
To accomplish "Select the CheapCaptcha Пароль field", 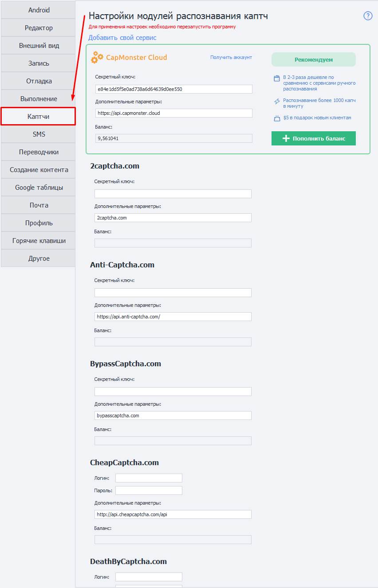I will [x=149, y=490].
